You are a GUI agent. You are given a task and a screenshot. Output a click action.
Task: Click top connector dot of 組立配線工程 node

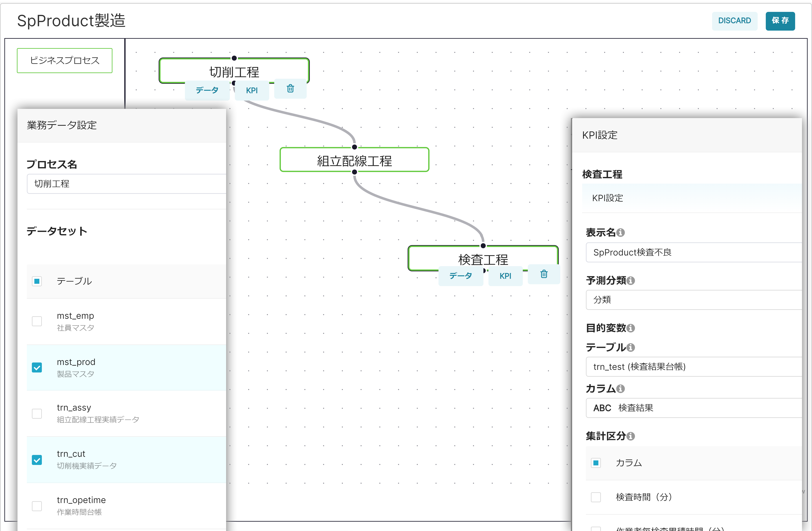(x=354, y=147)
